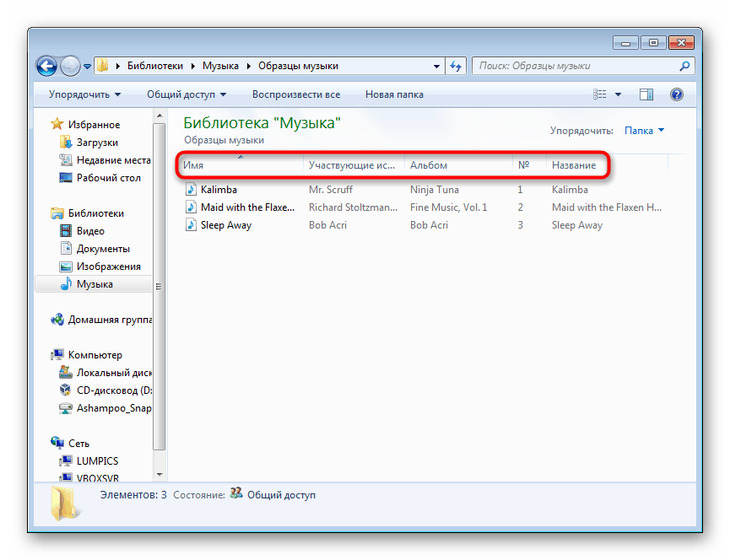Open Недавние места in navigation pane
Image resolution: width=730 pixels, height=560 pixels.
pyautogui.click(x=114, y=160)
